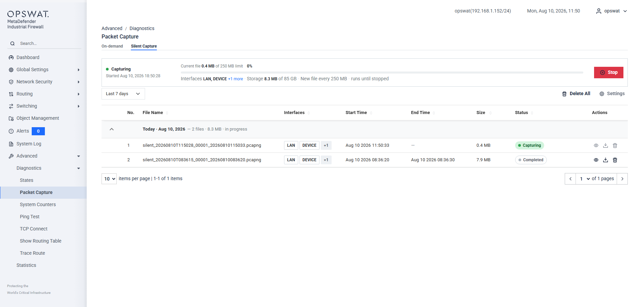
Task: Sort by Interfaces column
Action: point(309,113)
